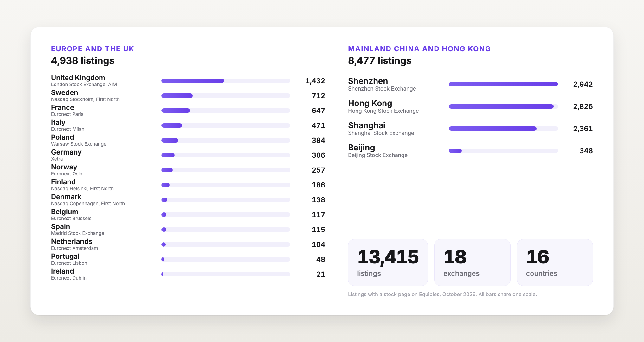Click the 18 exchanges stat card

click(x=472, y=263)
